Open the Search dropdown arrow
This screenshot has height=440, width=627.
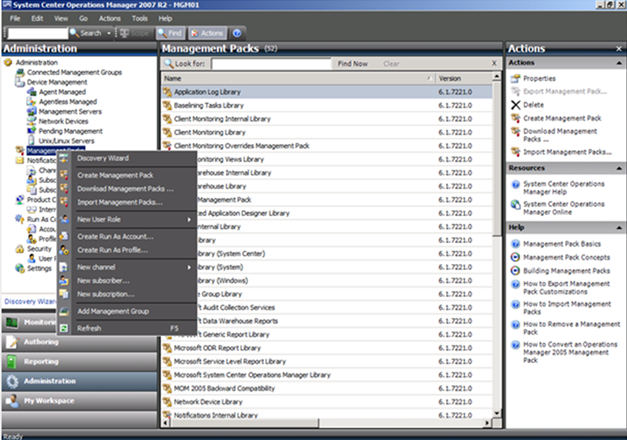[x=109, y=33]
